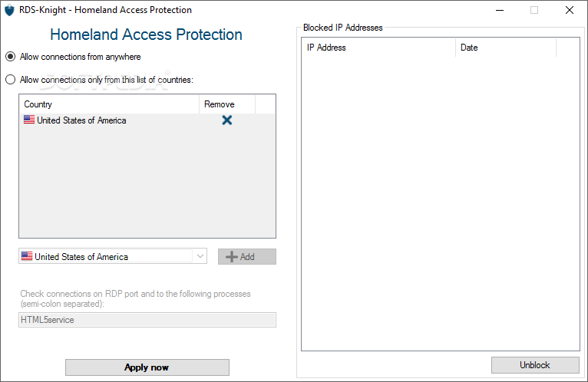Minimize the RDS-Knight window
588x382 pixels.
[x=500, y=10]
